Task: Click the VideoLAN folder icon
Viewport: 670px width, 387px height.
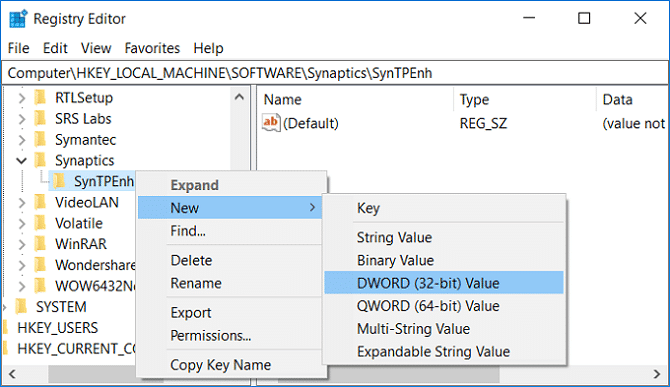Action: click(40, 202)
